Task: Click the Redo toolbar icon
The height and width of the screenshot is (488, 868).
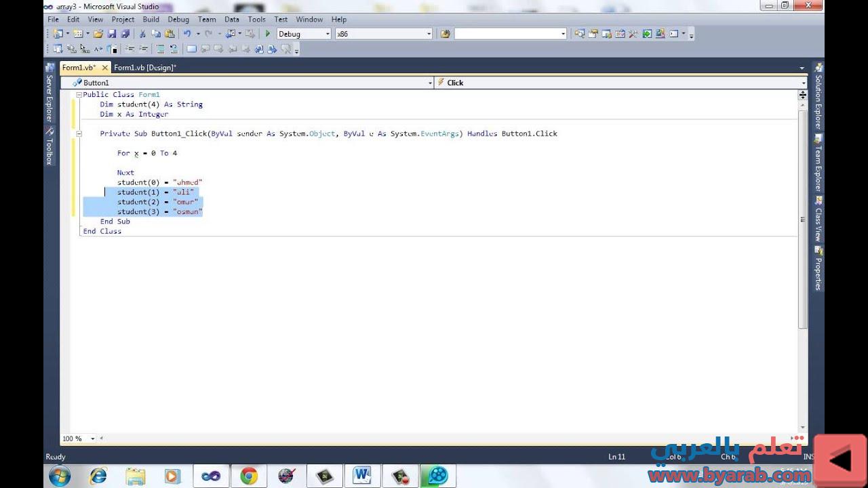Action: 209,34
